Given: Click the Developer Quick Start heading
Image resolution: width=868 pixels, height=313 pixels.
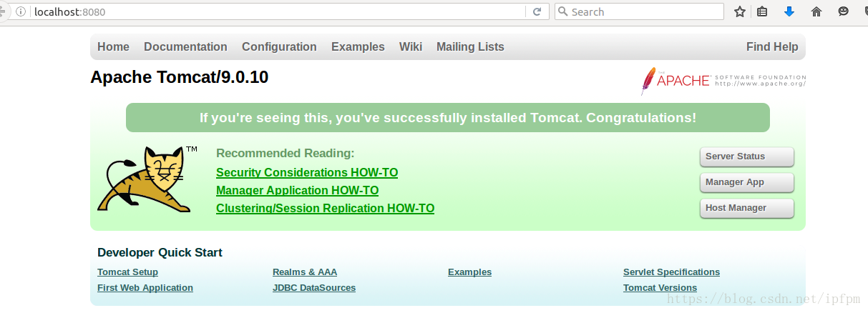Looking at the screenshot, I should 160,252.
